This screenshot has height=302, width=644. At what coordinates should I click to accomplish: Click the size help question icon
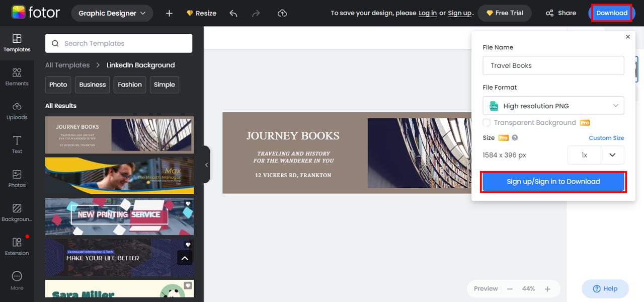[x=515, y=137]
